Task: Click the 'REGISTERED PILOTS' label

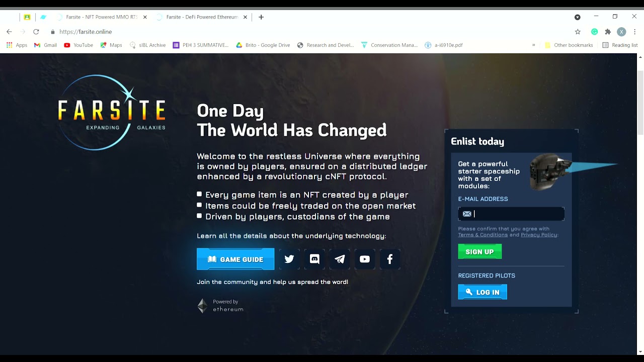Action: 487,276
